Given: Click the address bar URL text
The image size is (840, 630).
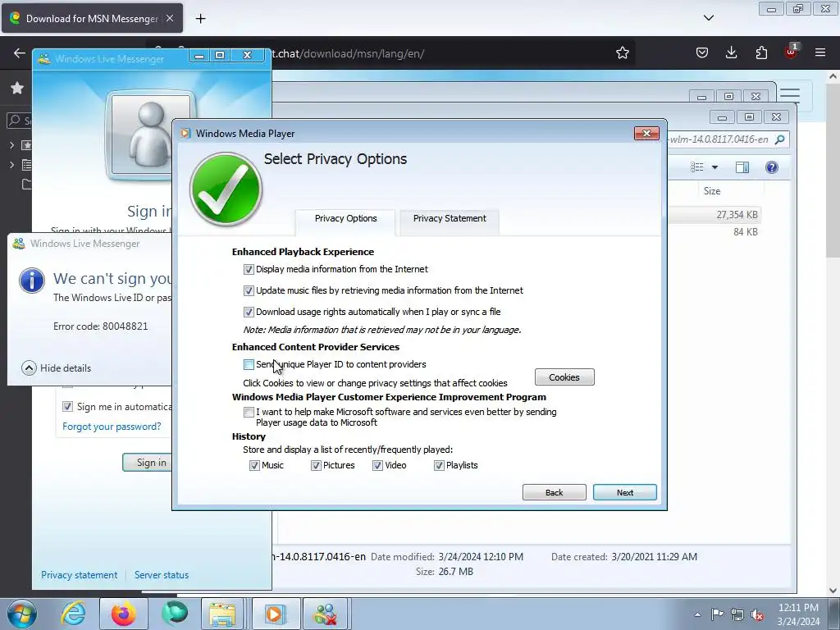Looking at the screenshot, I should pos(348,53).
